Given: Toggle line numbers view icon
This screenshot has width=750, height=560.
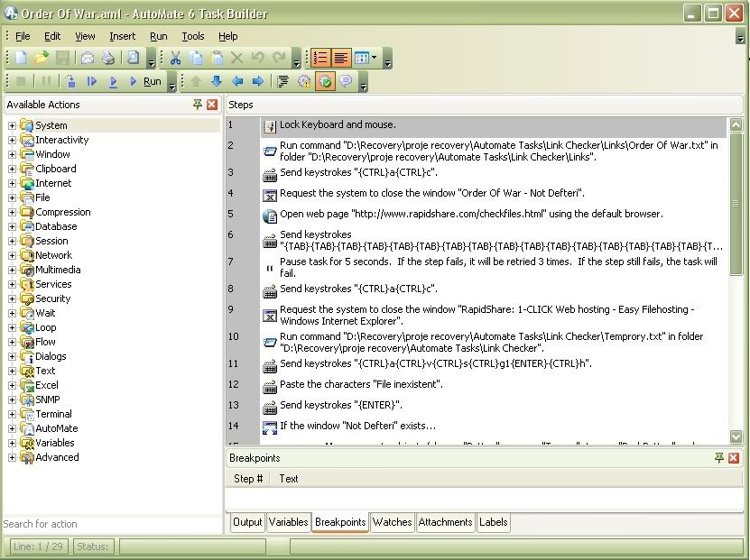Looking at the screenshot, I should click(x=321, y=58).
